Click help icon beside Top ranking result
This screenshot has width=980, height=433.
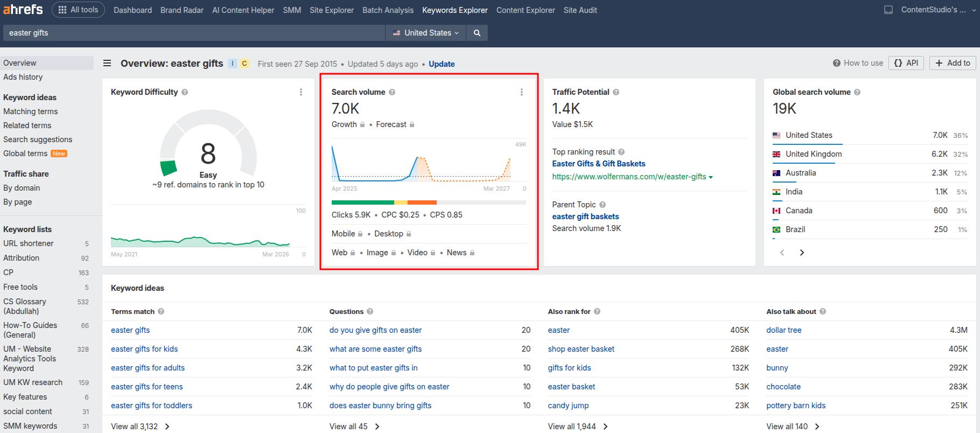tap(621, 152)
